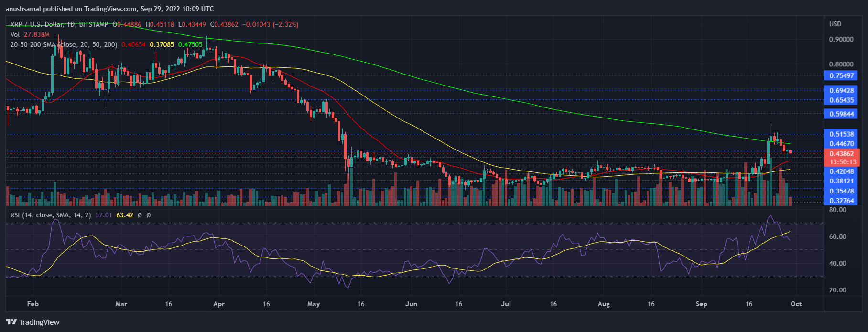This screenshot has width=868, height=332.
Task: Click the yellow 0.37085 SMA value
Action: 162,44
